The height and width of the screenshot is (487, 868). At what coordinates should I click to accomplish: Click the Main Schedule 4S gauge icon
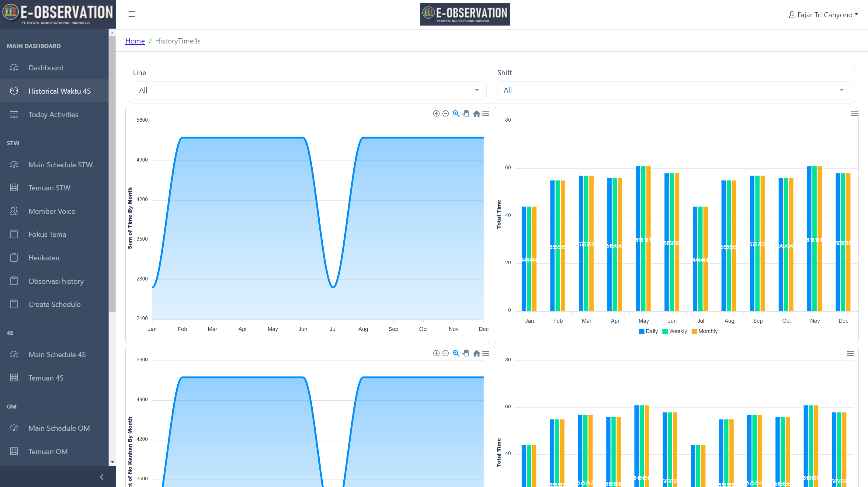pos(14,355)
